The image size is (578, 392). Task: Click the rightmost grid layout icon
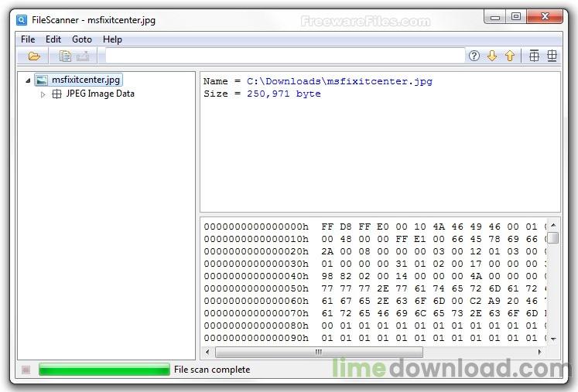pos(552,56)
